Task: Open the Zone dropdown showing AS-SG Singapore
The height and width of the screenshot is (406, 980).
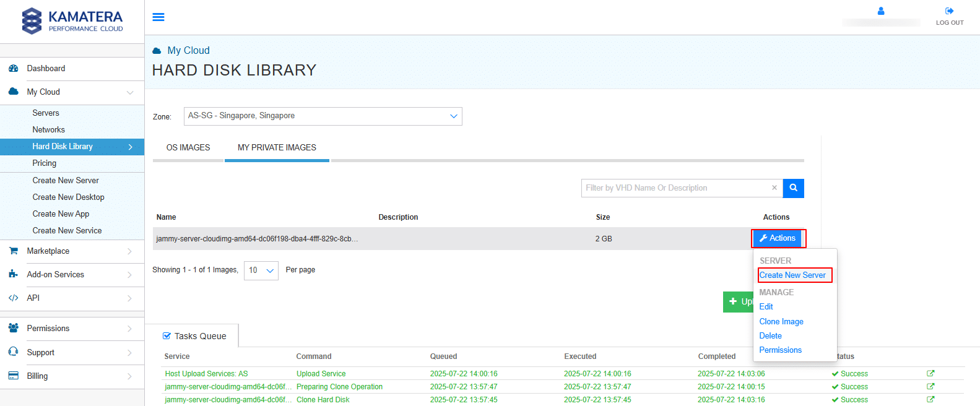Action: [323, 116]
